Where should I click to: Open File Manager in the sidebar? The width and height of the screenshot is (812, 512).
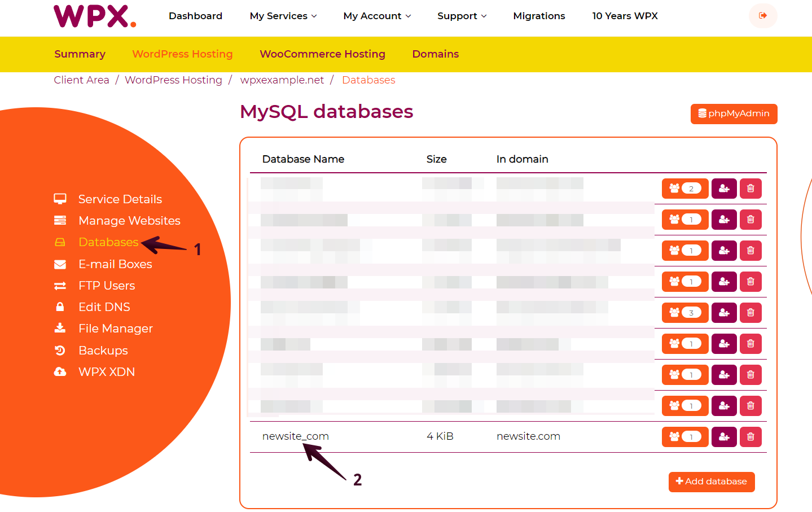116,329
